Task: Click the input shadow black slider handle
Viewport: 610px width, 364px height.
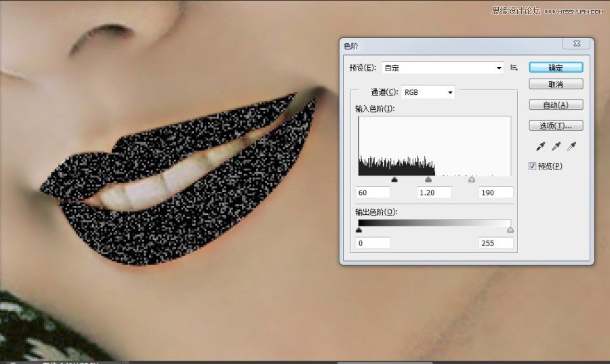Action: [394, 180]
